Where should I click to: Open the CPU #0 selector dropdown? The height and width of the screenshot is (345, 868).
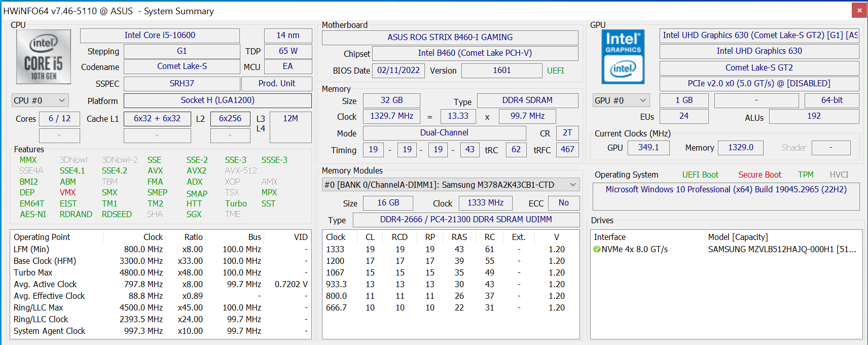point(40,100)
